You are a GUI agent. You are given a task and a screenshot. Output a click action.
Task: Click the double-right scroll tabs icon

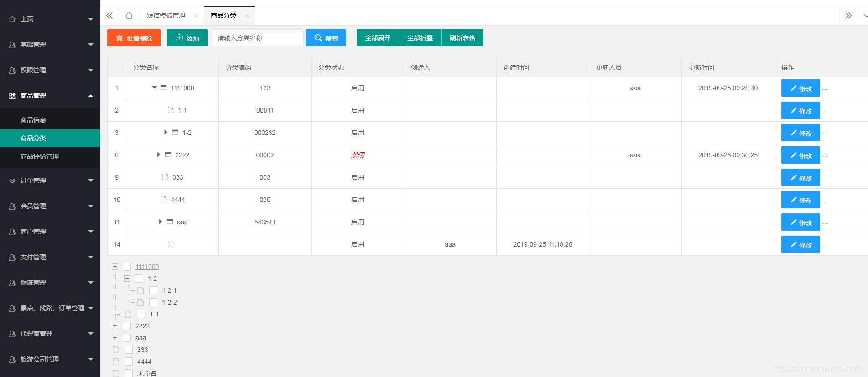pos(848,15)
